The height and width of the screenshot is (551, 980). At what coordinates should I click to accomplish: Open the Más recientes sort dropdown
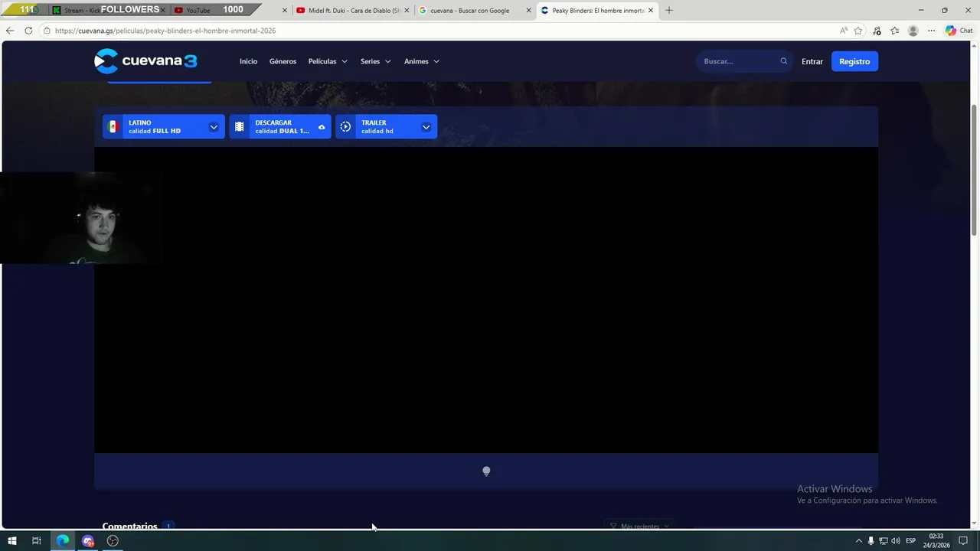click(x=640, y=527)
